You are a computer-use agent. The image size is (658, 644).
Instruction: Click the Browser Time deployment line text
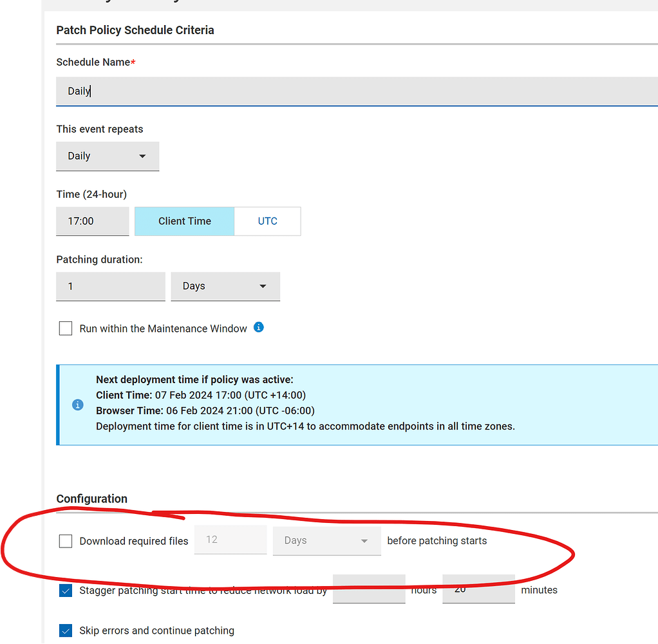[205, 411]
